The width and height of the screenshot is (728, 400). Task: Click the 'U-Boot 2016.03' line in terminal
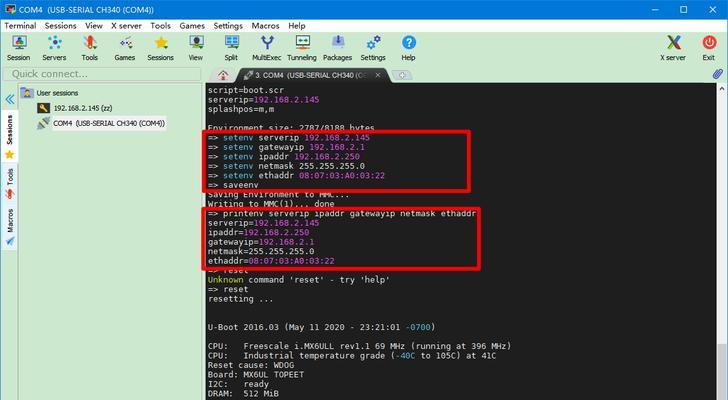click(321, 327)
